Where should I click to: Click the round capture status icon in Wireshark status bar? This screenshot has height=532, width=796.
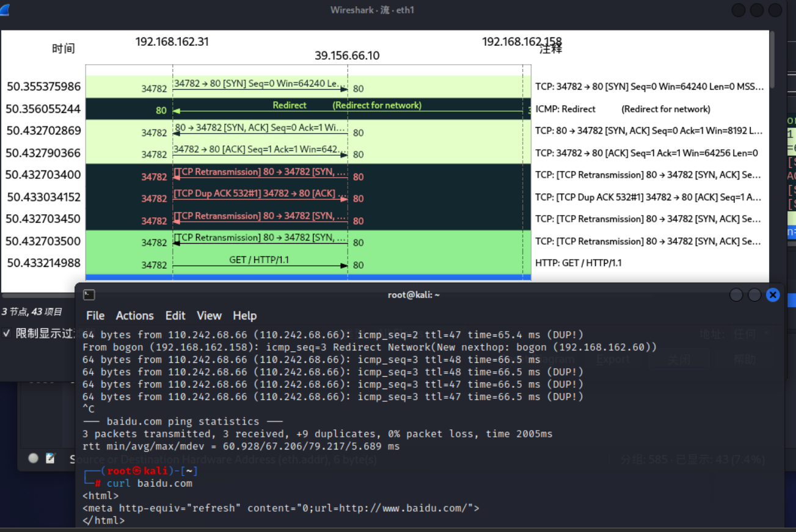(x=34, y=458)
